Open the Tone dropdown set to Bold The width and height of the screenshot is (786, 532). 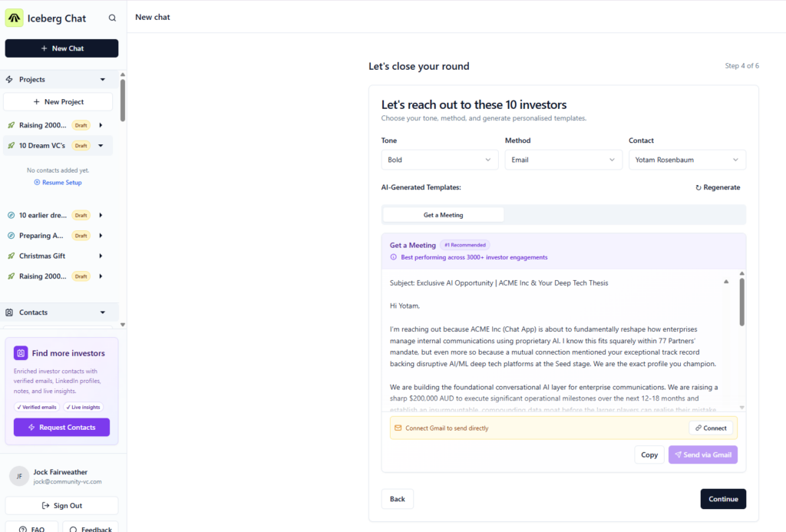[439, 160]
